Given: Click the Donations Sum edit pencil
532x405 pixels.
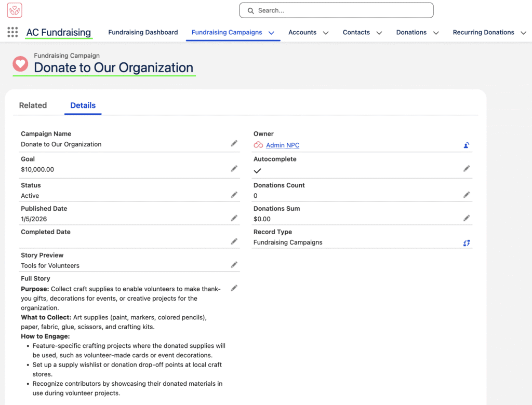Looking at the screenshot, I should (467, 218).
